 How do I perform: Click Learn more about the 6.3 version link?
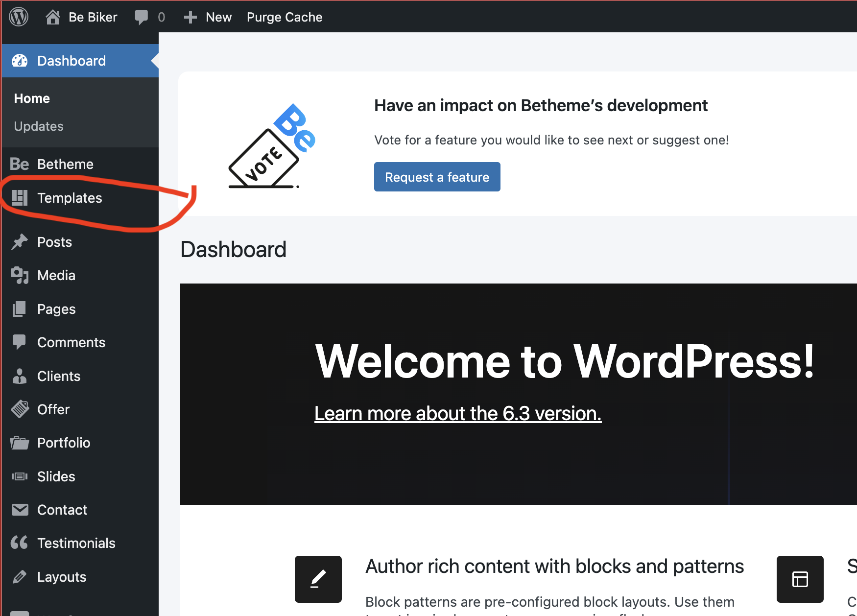[458, 413]
